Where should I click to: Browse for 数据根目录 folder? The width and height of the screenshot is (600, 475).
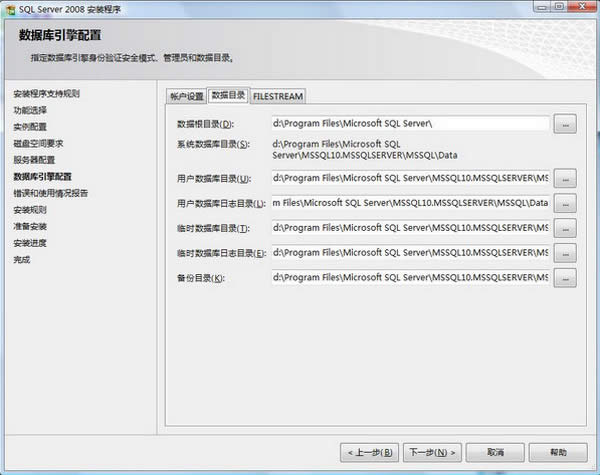(x=565, y=124)
